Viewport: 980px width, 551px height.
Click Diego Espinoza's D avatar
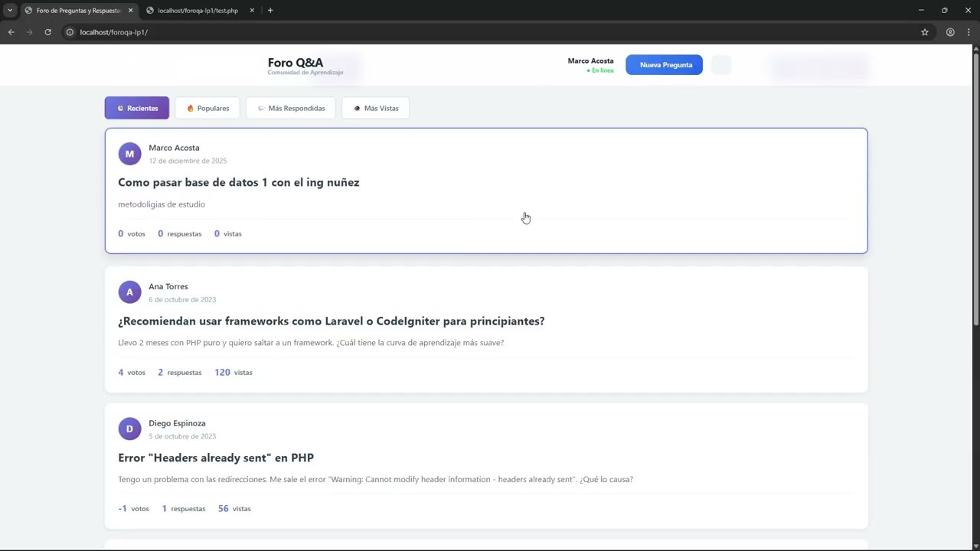129,429
